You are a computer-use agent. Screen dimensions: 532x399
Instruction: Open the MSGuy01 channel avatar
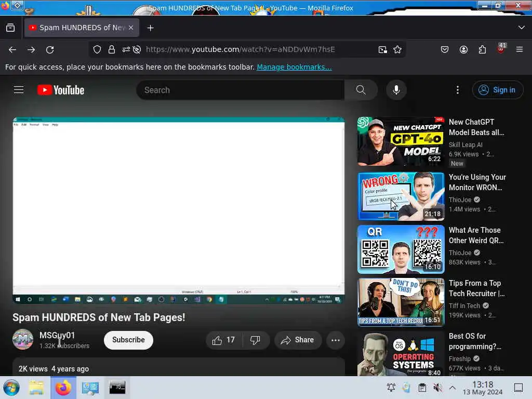23,339
